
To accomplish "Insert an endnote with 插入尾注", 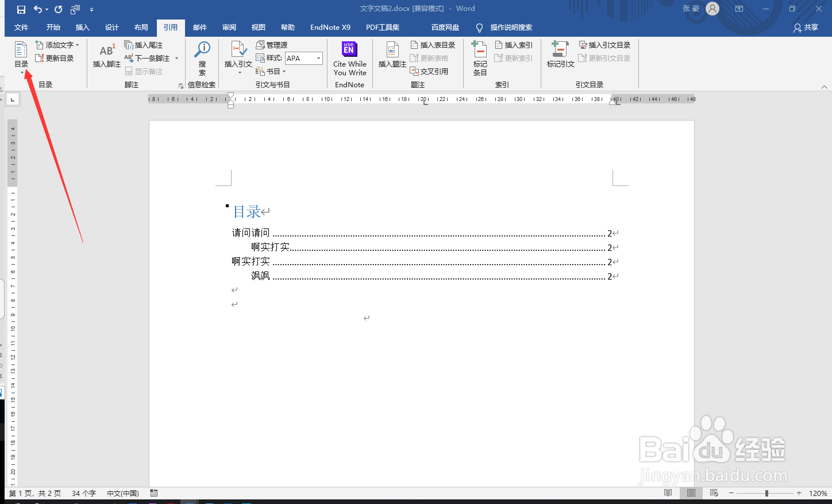I will (144, 45).
